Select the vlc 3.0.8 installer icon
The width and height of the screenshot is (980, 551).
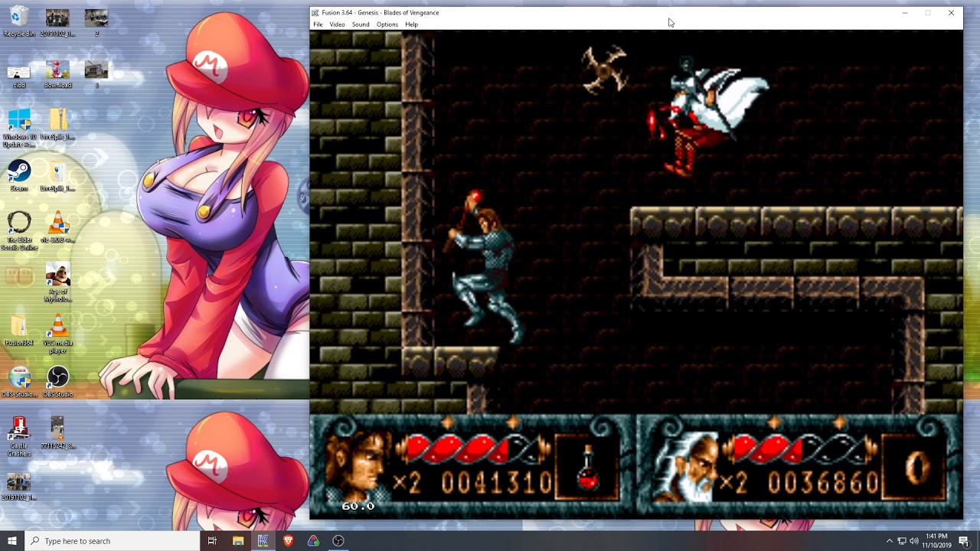57,228
